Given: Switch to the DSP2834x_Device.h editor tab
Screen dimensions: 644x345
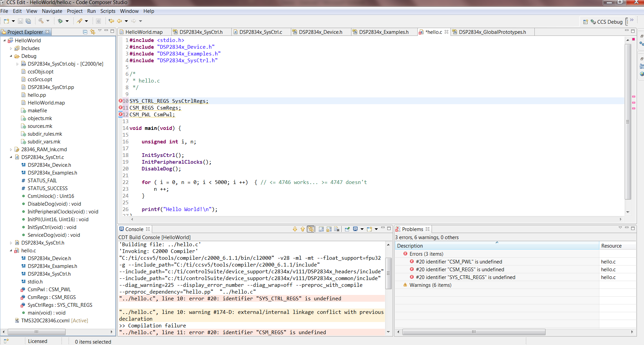Looking at the screenshot, I should [320, 32].
